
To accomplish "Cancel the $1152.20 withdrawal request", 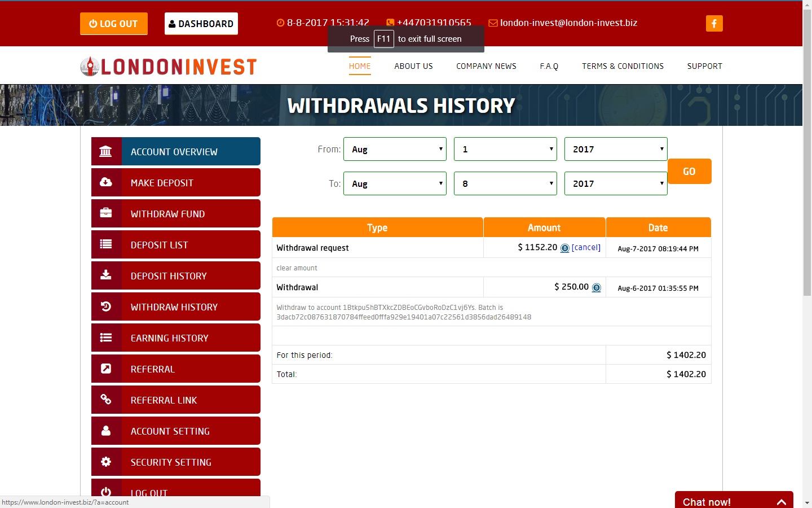I will pos(586,247).
